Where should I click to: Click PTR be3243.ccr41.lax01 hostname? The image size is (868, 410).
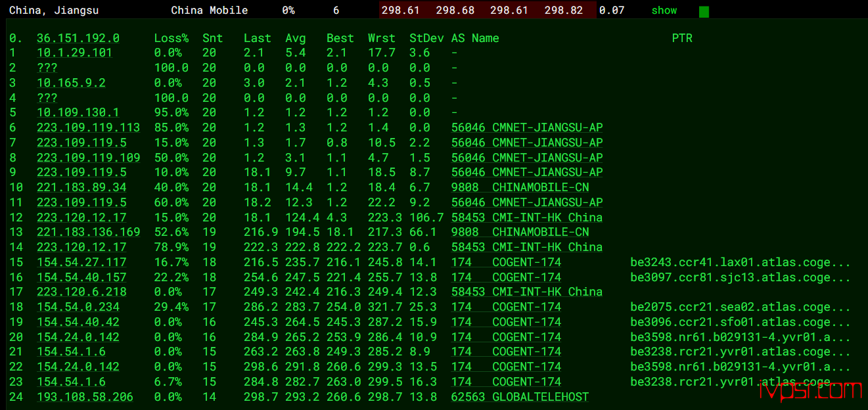[740, 262]
